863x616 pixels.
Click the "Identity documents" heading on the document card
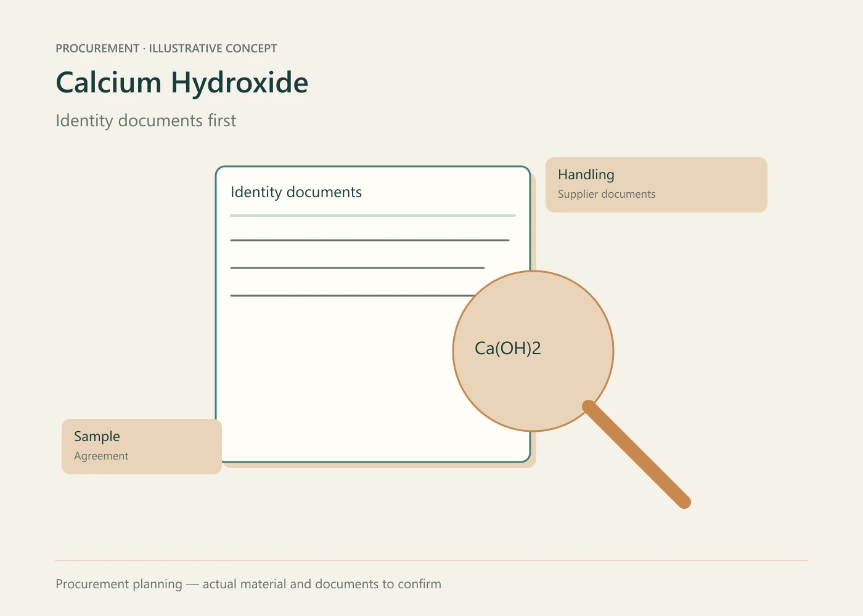(x=296, y=192)
